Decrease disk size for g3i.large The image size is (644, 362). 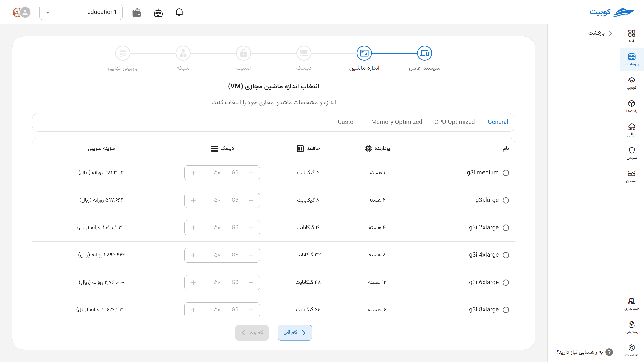coord(251,200)
